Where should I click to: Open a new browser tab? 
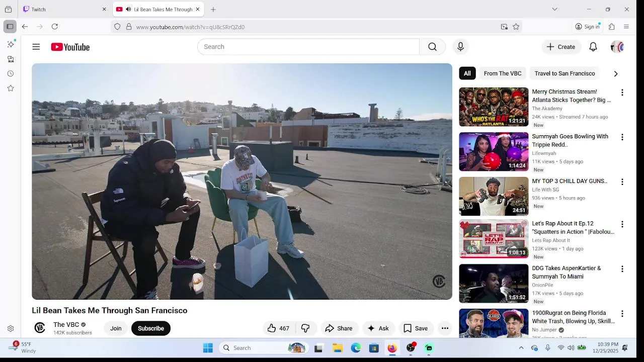(213, 9)
